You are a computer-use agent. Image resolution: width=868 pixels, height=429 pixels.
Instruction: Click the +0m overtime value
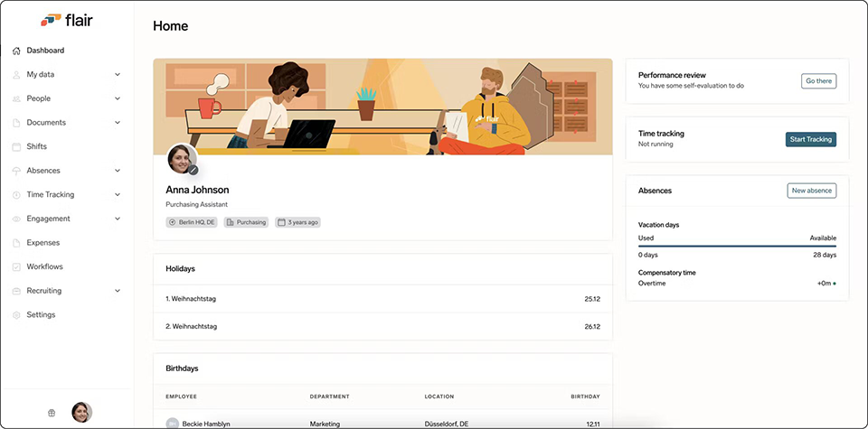pyautogui.click(x=825, y=284)
